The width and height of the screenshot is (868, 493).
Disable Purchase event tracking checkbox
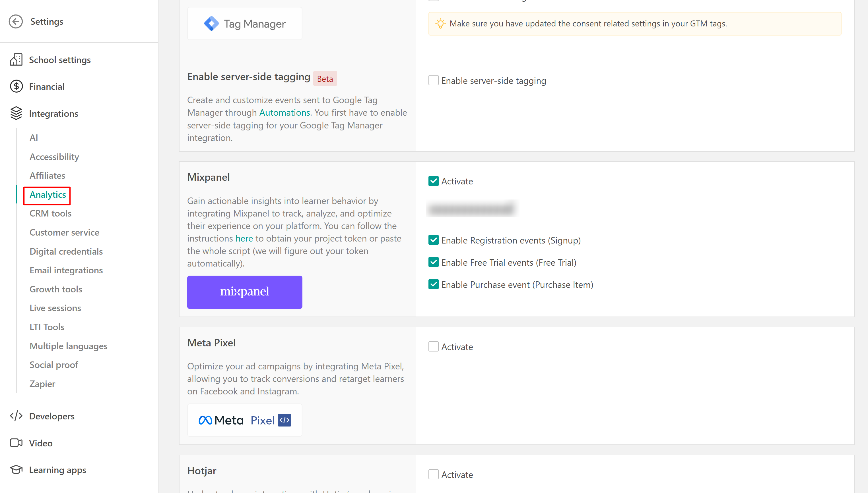[x=433, y=284]
